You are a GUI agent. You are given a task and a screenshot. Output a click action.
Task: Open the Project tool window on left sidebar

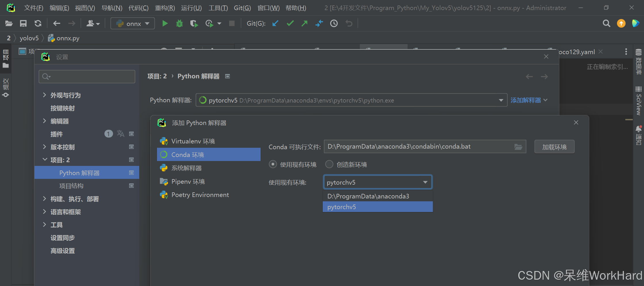[x=5, y=58]
